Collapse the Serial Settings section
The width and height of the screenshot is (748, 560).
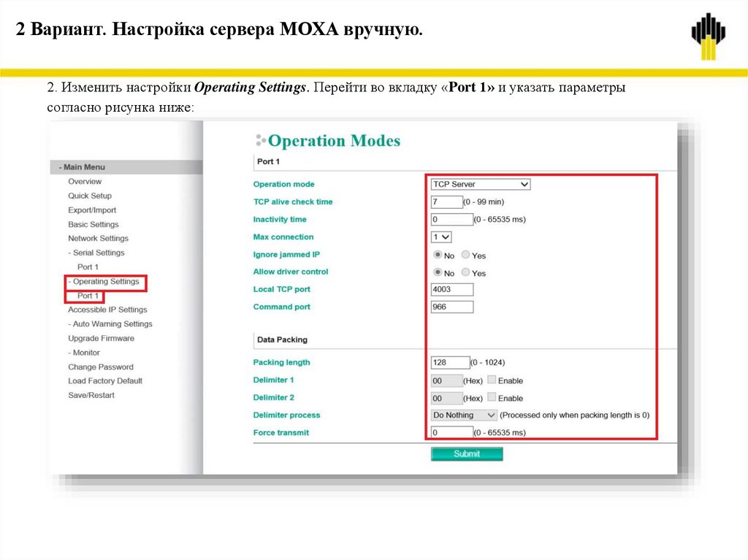point(96,252)
